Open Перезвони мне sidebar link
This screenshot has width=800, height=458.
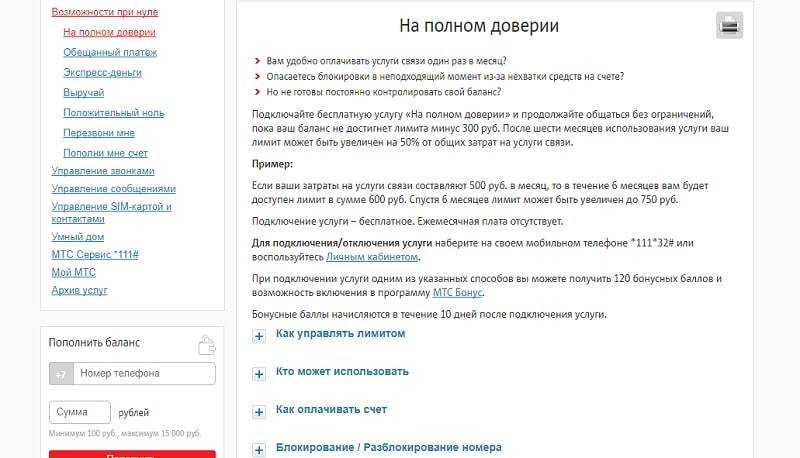tap(99, 133)
